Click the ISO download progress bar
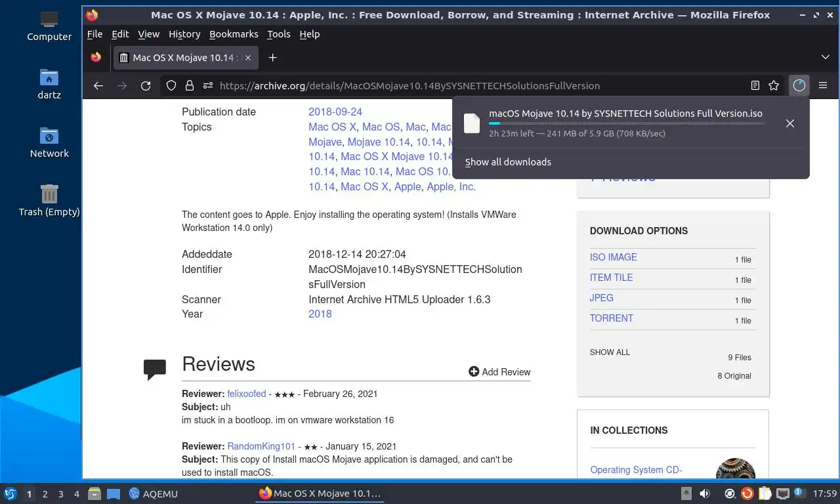This screenshot has height=504, width=840. coord(627,123)
